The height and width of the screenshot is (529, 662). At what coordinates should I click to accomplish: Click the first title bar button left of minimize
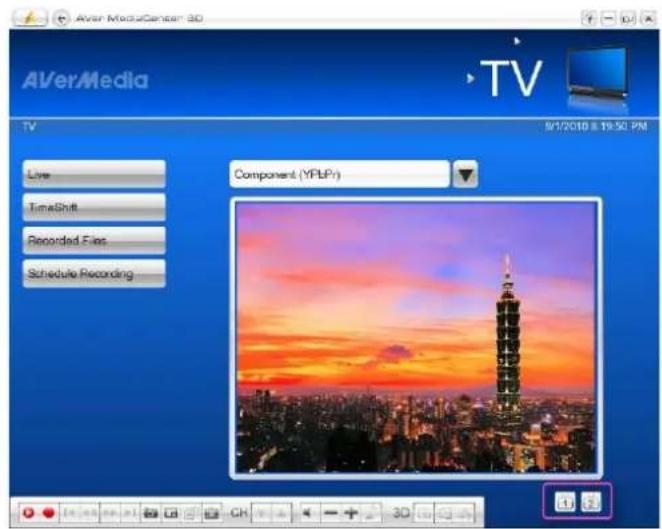click(x=589, y=18)
